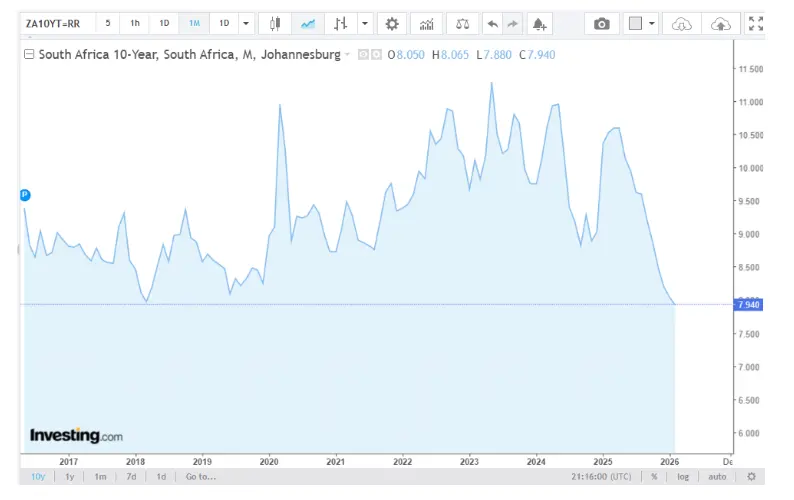Set range to 1d
Screen dimensions: 794x500
161,477
